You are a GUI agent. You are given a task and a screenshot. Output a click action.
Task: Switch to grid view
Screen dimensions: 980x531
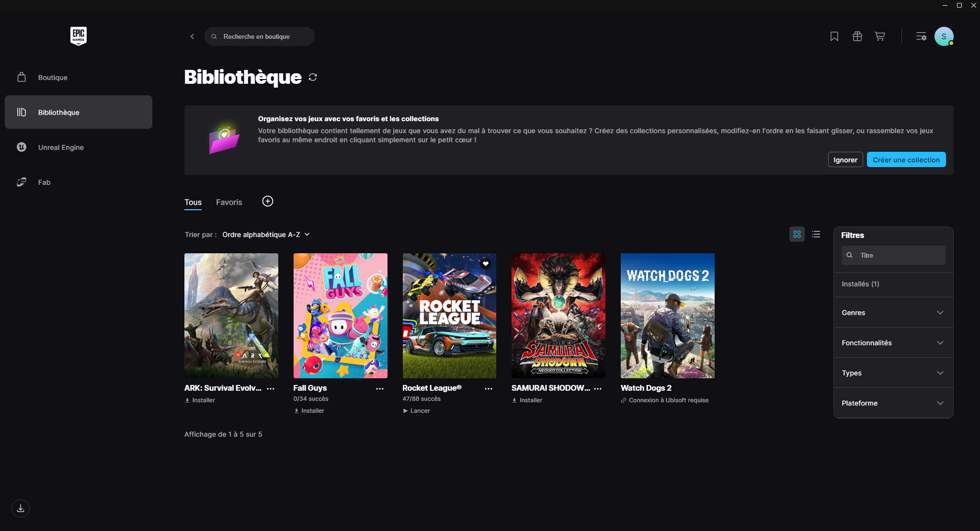tap(797, 234)
